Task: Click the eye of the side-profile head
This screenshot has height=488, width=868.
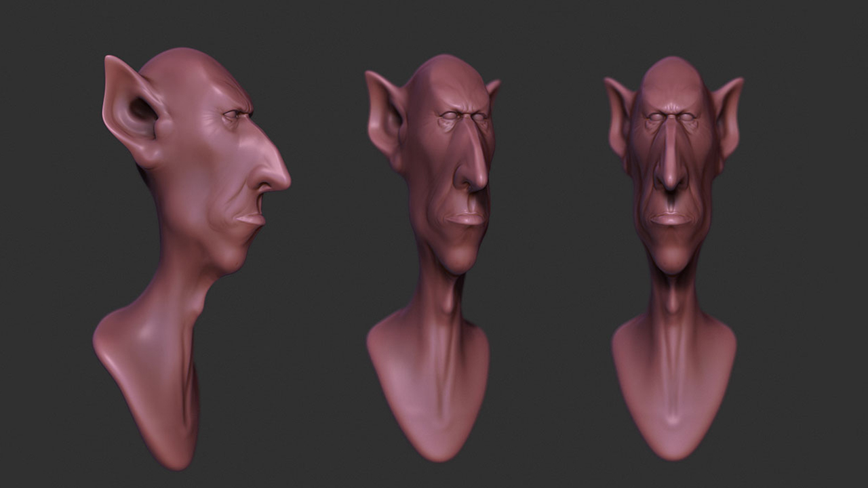Action: pyautogui.click(x=233, y=115)
